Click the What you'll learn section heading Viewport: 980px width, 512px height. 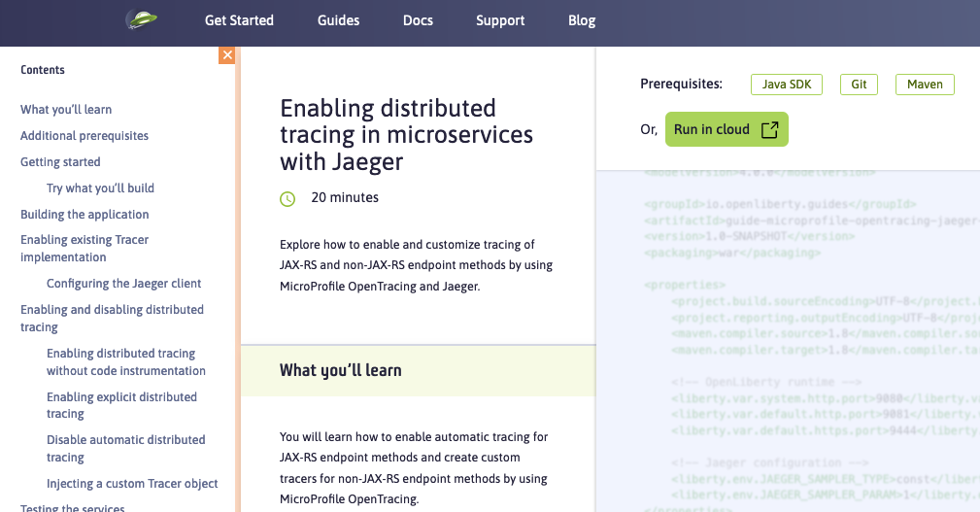[341, 370]
